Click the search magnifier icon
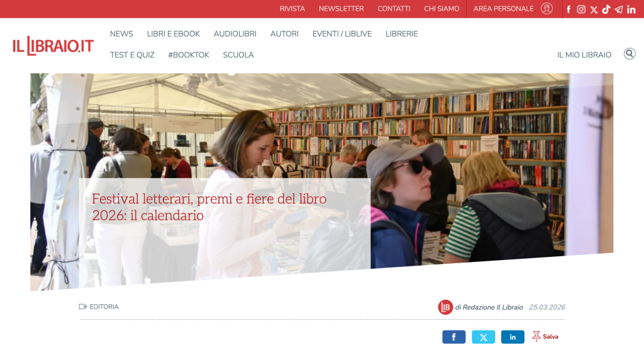The image size is (644, 357). tap(630, 54)
